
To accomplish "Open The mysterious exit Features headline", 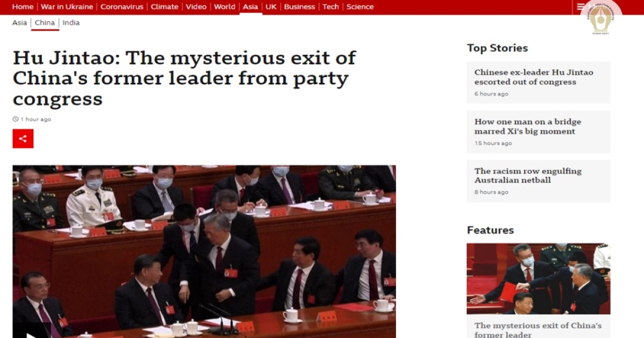I will click(x=538, y=329).
